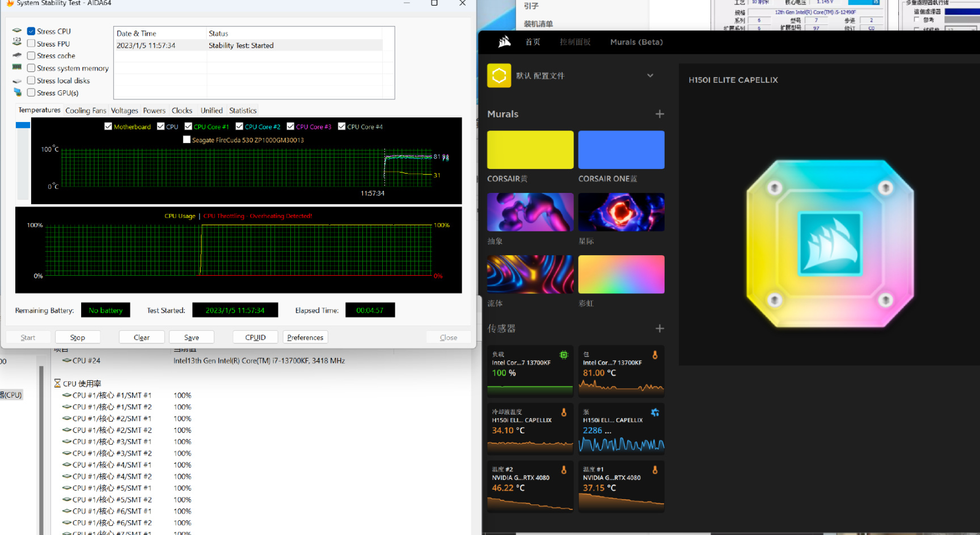Toggle the CPU Core #3 graph checkbox
Image resolution: width=980 pixels, height=535 pixels.
290,127
